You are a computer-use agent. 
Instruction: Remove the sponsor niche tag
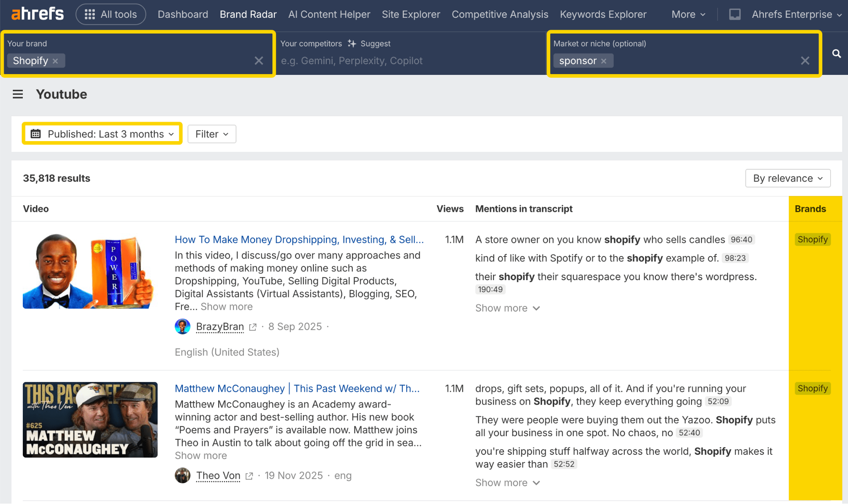click(604, 61)
